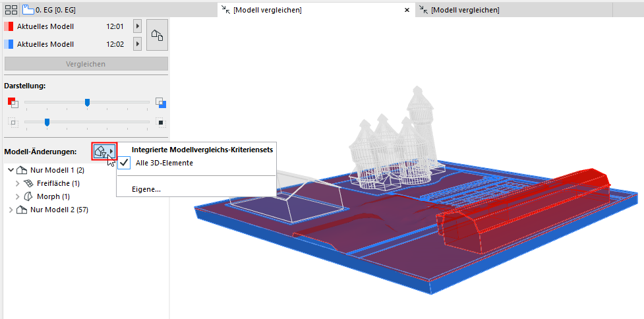644x319 pixels.
Task: Click the first Aktuelles Modell label
Action: pyautogui.click(x=45, y=26)
